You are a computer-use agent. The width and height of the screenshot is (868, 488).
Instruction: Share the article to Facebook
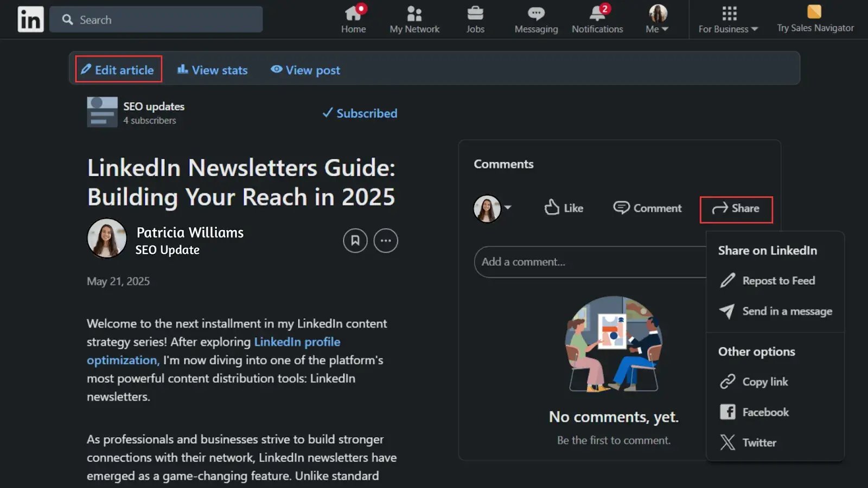765,412
